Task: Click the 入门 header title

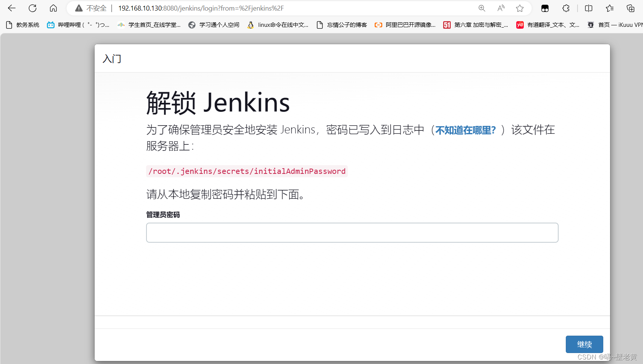Action: (112, 59)
